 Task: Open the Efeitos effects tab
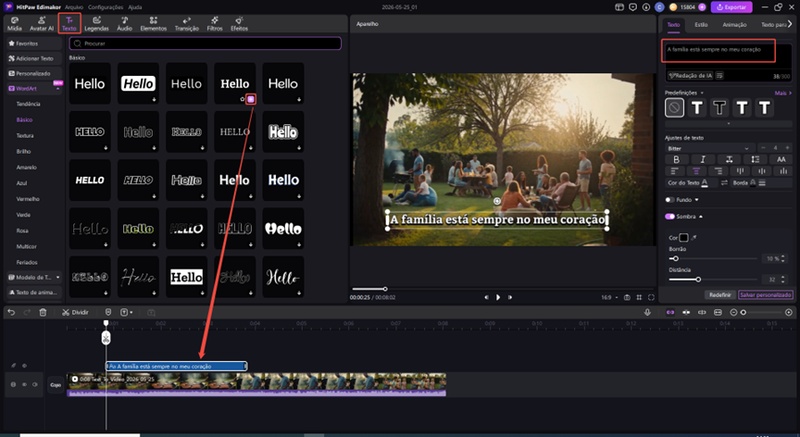239,23
